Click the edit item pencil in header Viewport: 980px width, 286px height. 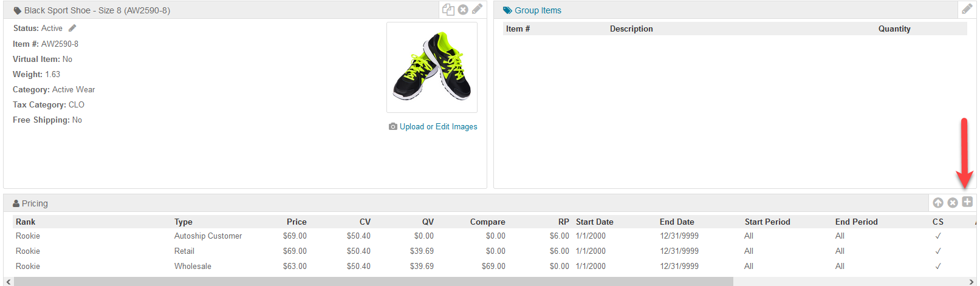pyautogui.click(x=478, y=9)
